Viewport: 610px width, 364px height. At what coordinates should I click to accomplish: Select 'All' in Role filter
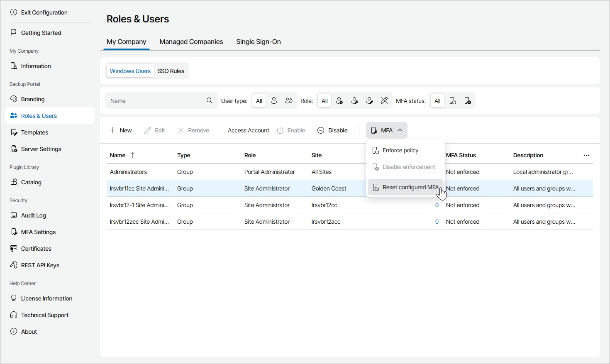(325, 101)
